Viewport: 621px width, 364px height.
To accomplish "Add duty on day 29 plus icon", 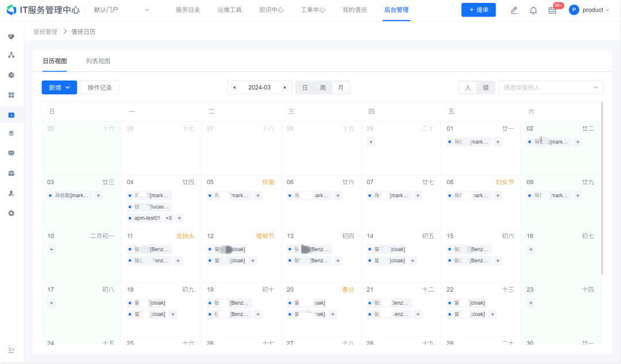I will [371, 142].
